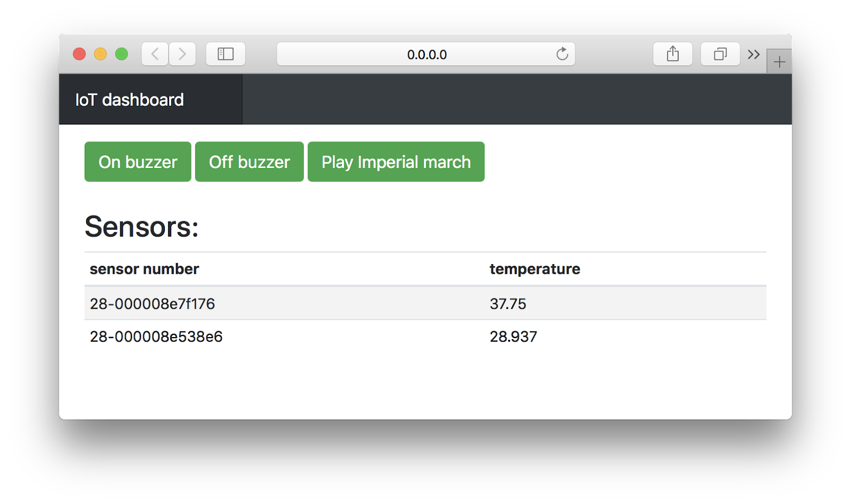This screenshot has width=851, height=504.
Task: Open the Share sheet icon
Action: [673, 54]
